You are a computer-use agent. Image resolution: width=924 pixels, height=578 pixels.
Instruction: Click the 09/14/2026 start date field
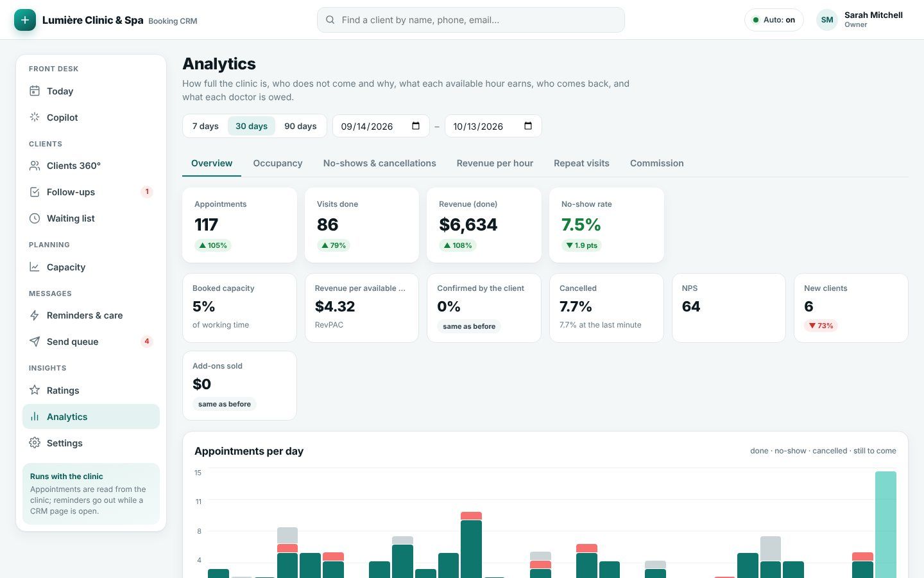[x=381, y=126]
